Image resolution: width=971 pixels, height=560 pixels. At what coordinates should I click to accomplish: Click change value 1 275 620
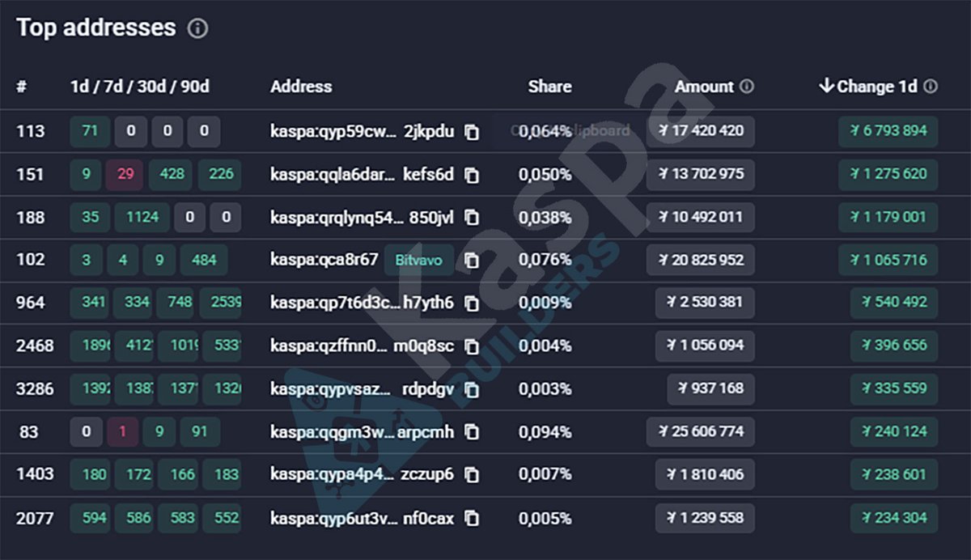point(888,174)
